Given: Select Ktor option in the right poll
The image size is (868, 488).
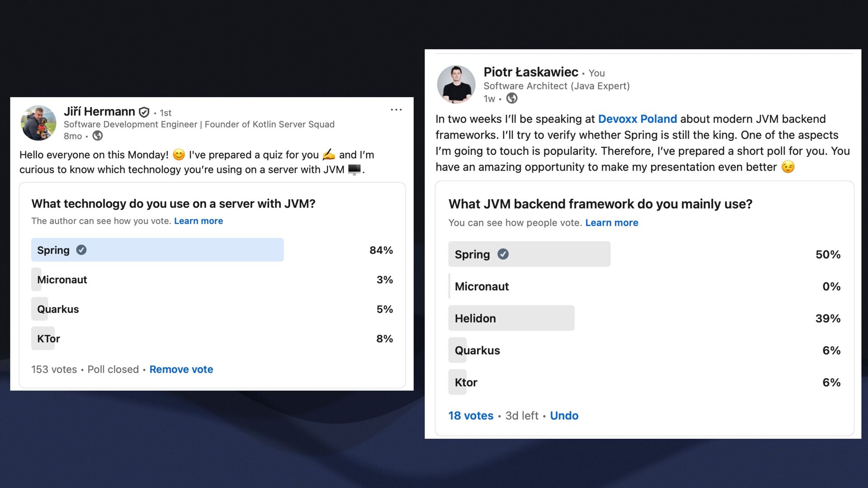Looking at the screenshot, I should [644, 382].
